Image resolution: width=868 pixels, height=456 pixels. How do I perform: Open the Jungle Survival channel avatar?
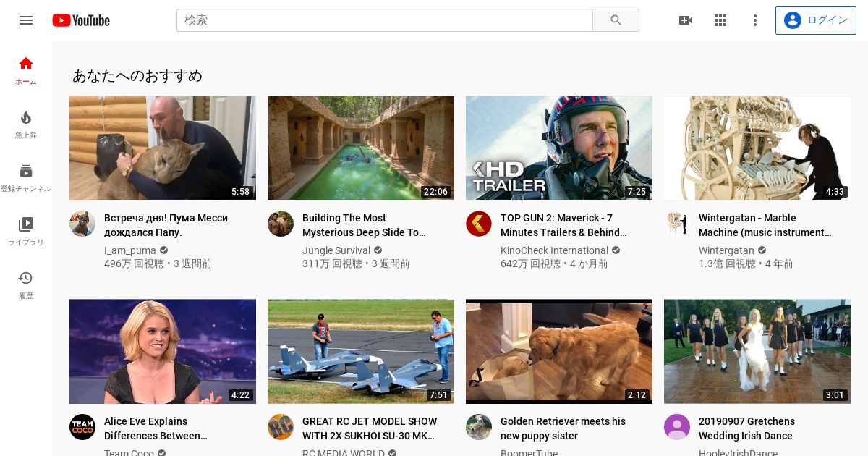pyautogui.click(x=281, y=224)
